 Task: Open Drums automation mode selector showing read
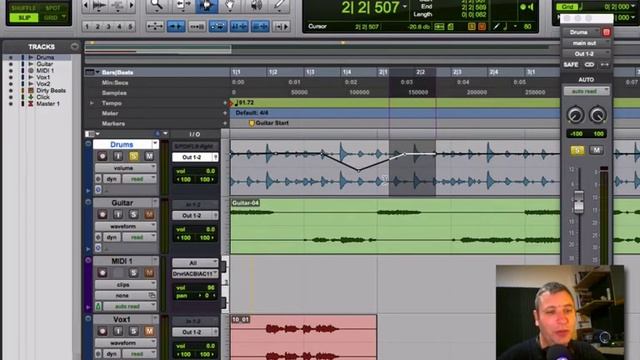point(139,179)
